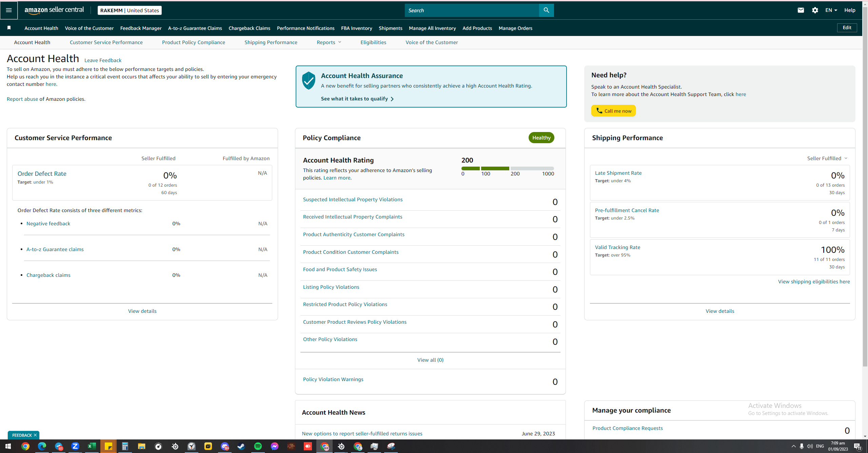
Task: Click the bookmark flag icon
Action: click(x=9, y=28)
